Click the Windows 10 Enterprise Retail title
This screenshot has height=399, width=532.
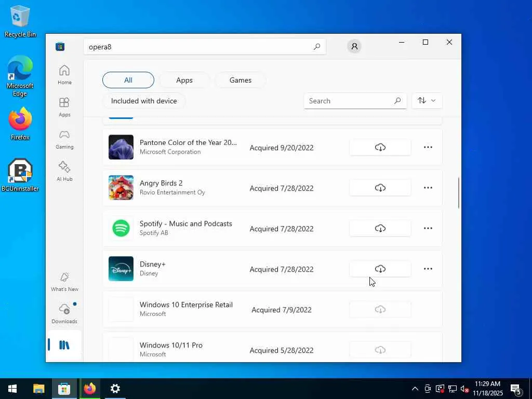pyautogui.click(x=186, y=304)
